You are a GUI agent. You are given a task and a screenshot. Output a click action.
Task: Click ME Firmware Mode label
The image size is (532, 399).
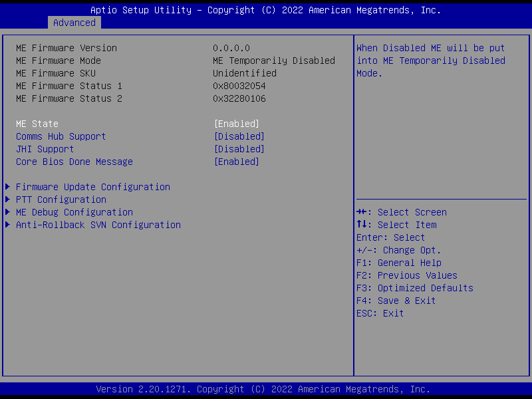pyautogui.click(x=59, y=61)
